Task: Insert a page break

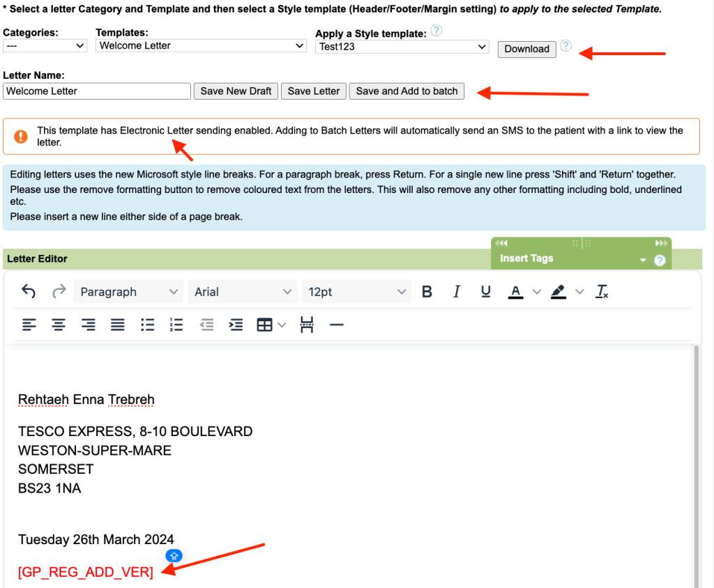Action: [x=307, y=325]
